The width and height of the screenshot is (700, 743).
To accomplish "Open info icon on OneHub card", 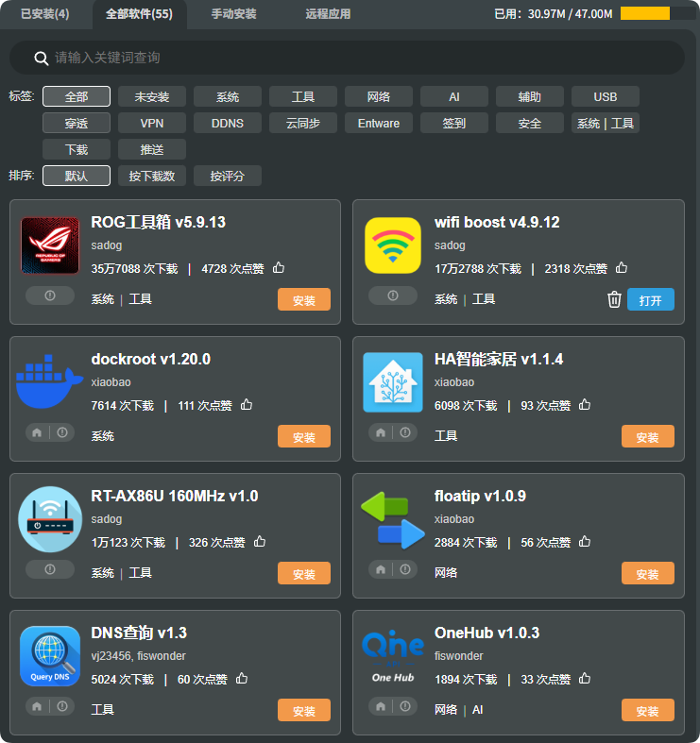I will click(405, 706).
